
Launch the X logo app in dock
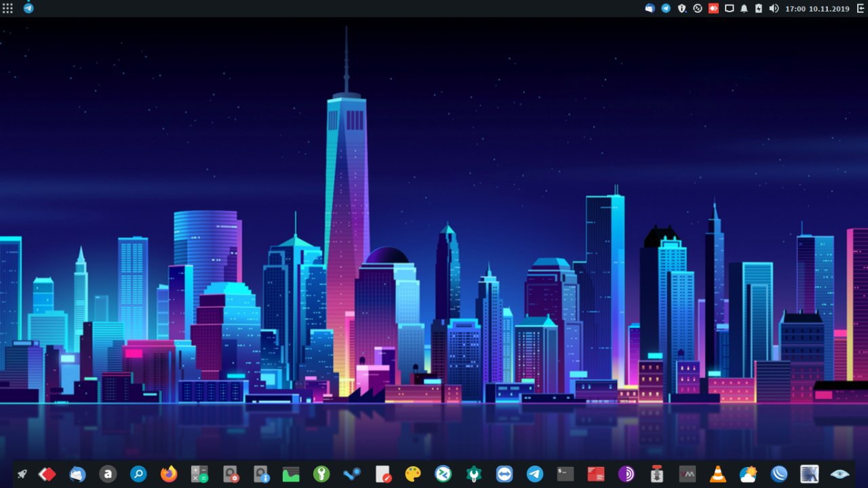click(810, 474)
